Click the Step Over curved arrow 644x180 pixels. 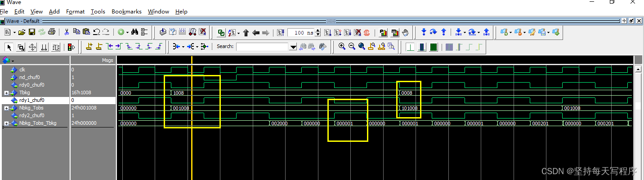pos(434,32)
